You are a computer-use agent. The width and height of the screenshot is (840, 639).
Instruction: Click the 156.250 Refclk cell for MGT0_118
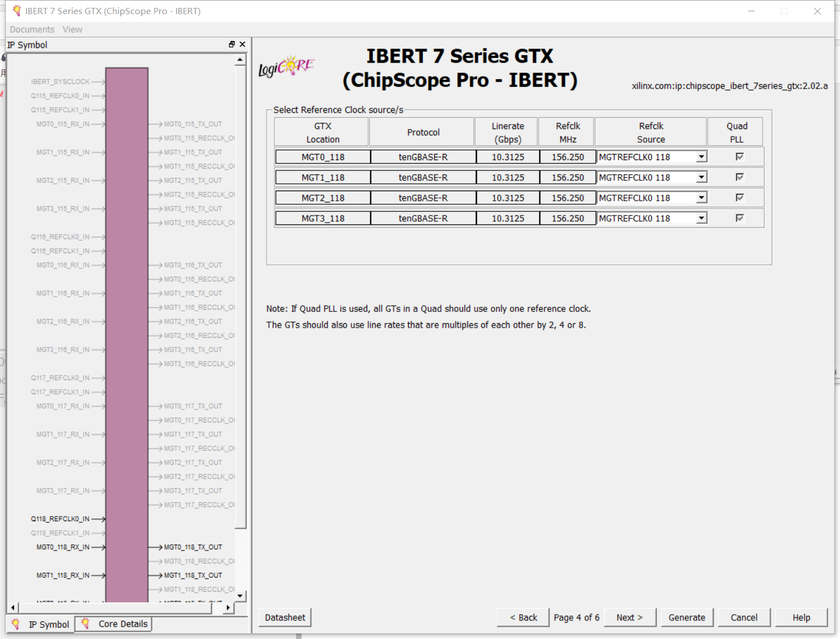coord(568,157)
